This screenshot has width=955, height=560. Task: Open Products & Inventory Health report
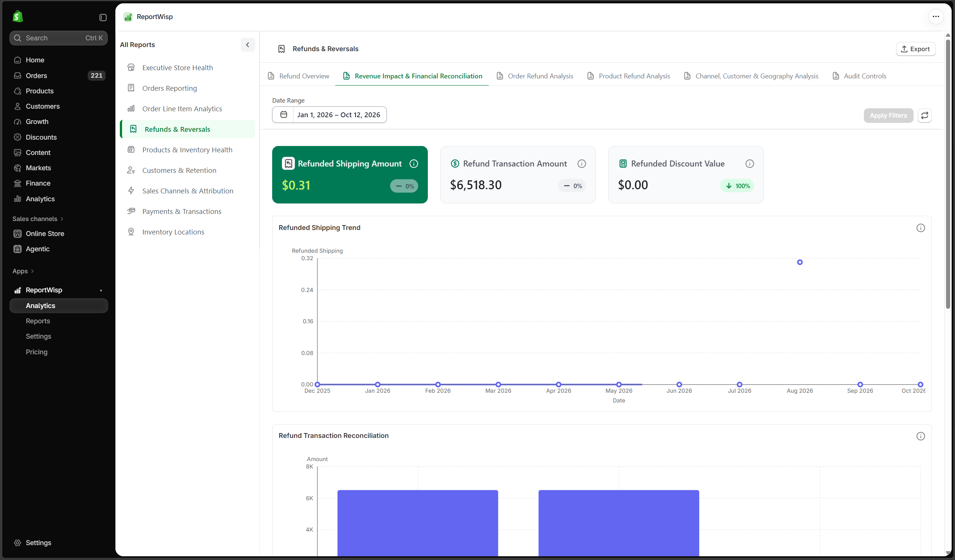click(x=187, y=150)
